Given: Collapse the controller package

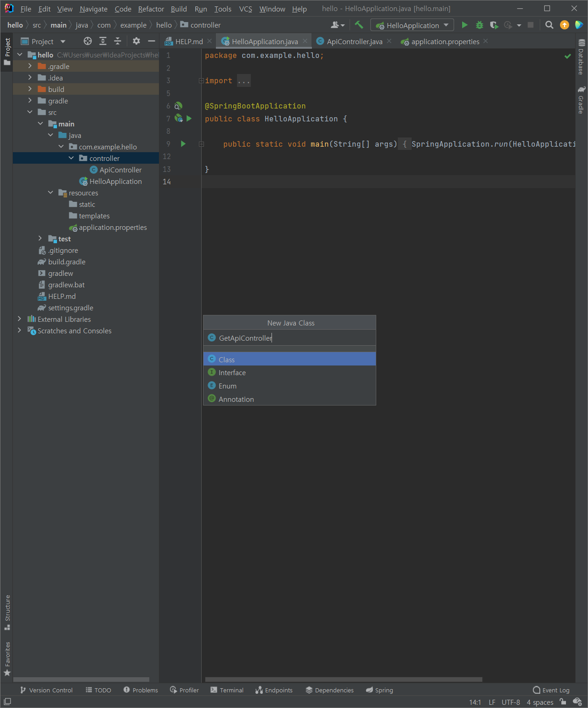Looking at the screenshot, I should 71,158.
